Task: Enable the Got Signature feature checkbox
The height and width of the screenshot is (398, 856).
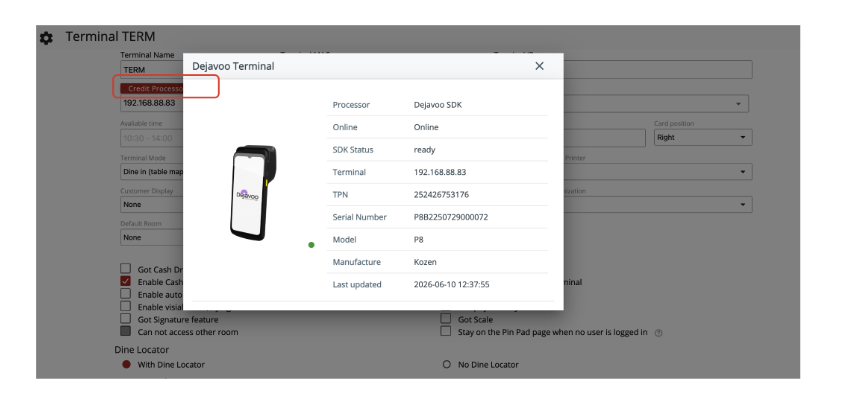Action: tap(126, 319)
